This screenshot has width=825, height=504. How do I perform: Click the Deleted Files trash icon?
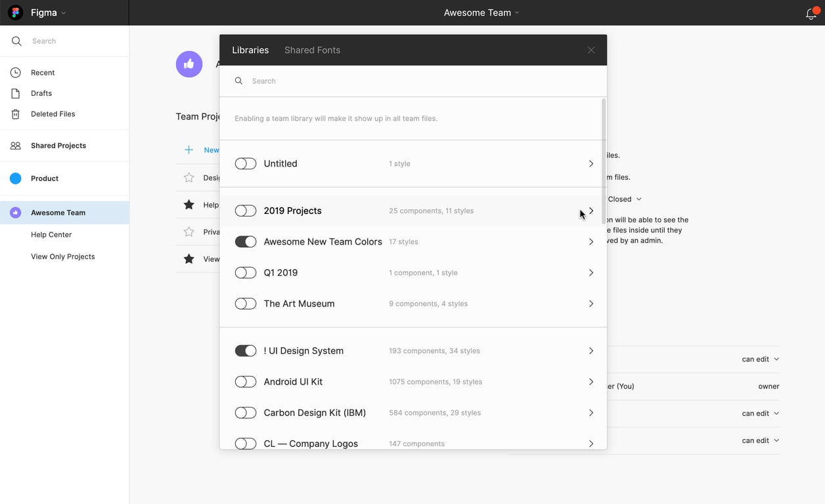coord(16,114)
